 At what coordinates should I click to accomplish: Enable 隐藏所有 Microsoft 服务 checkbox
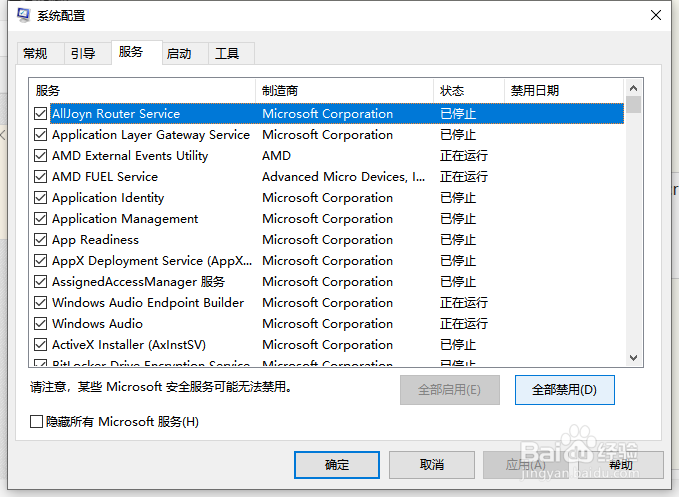point(38,422)
